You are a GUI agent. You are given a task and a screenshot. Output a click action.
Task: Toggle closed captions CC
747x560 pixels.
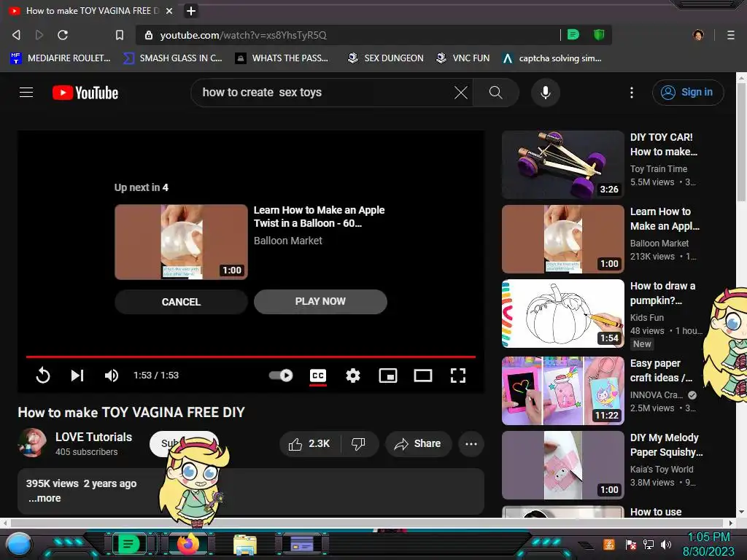tap(318, 376)
